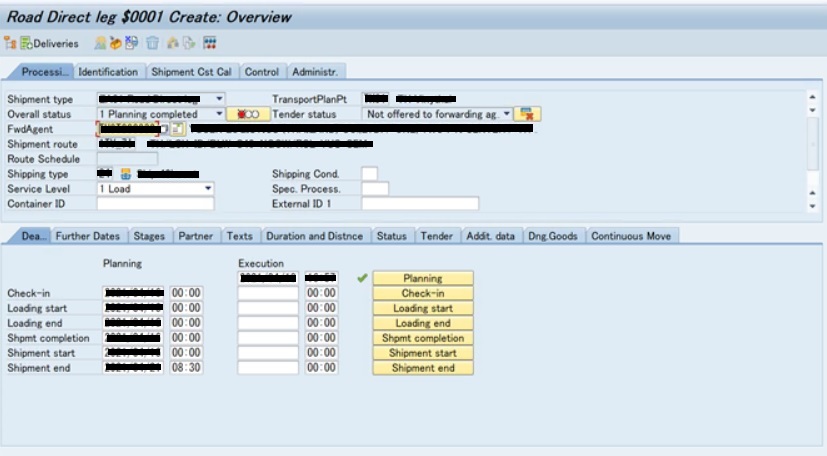The image size is (827, 456).
Task: Switch to the Stages tab
Action: tap(149, 236)
